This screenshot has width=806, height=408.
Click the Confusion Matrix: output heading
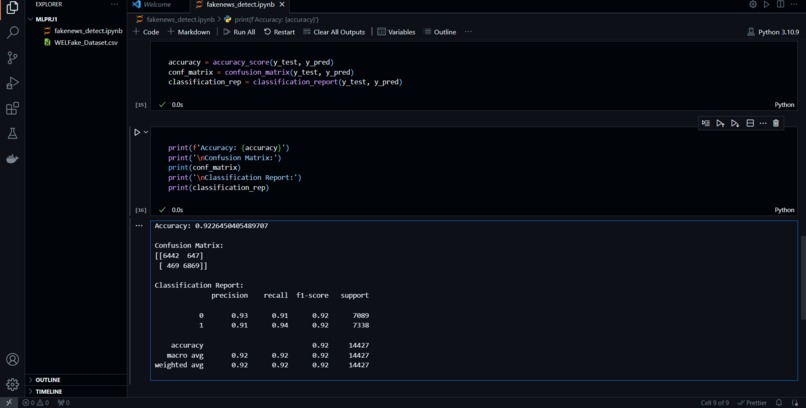coord(189,246)
